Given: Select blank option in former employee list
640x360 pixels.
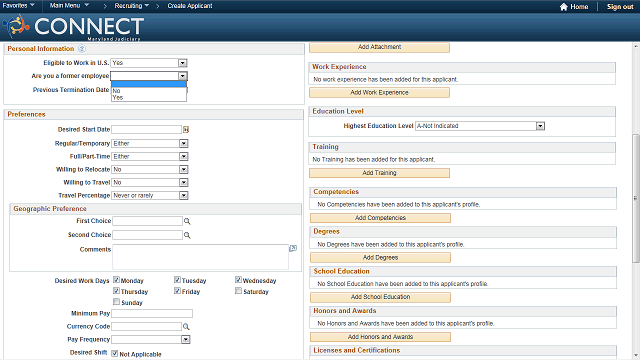Looking at the screenshot, I should (149, 84).
